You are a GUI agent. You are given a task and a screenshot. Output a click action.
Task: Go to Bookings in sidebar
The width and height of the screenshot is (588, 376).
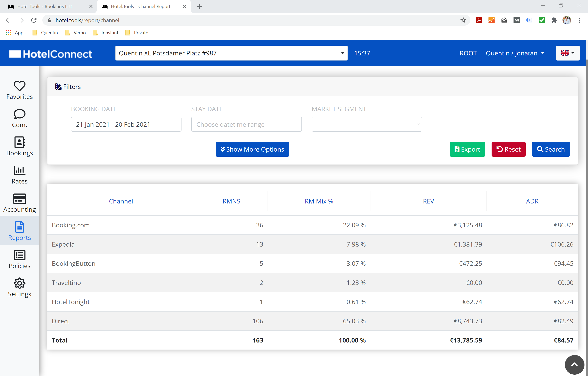[20, 146]
